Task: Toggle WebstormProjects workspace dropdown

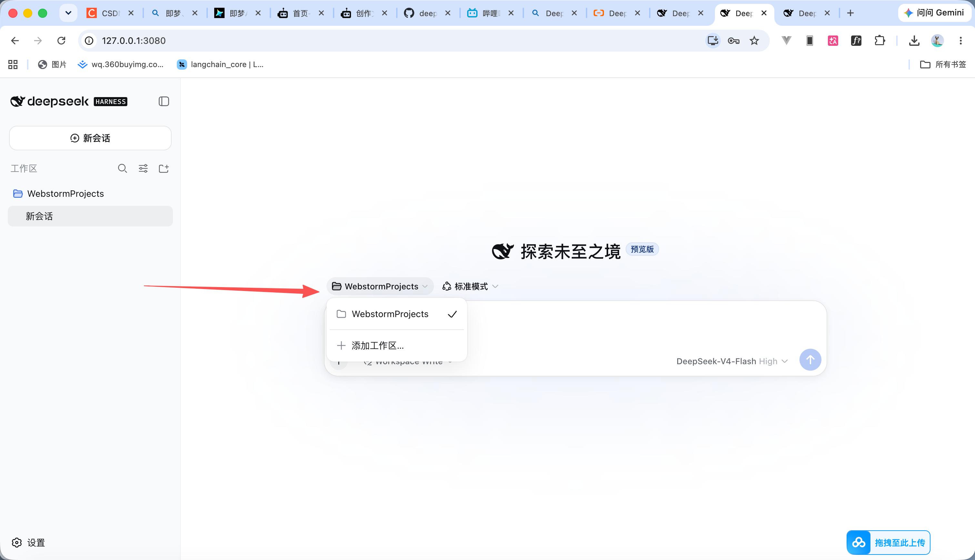Action: [x=380, y=286]
